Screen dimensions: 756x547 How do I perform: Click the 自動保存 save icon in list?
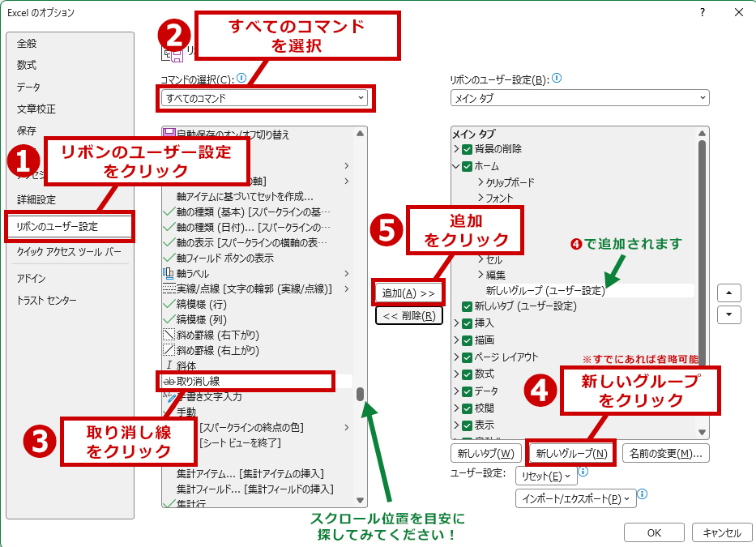[x=169, y=134]
